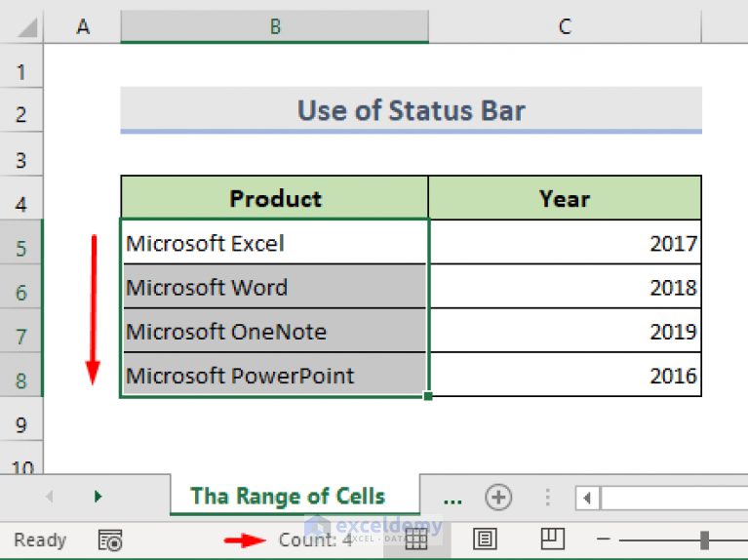Select column C header
Screen dimensions: 748x560
pos(565,26)
